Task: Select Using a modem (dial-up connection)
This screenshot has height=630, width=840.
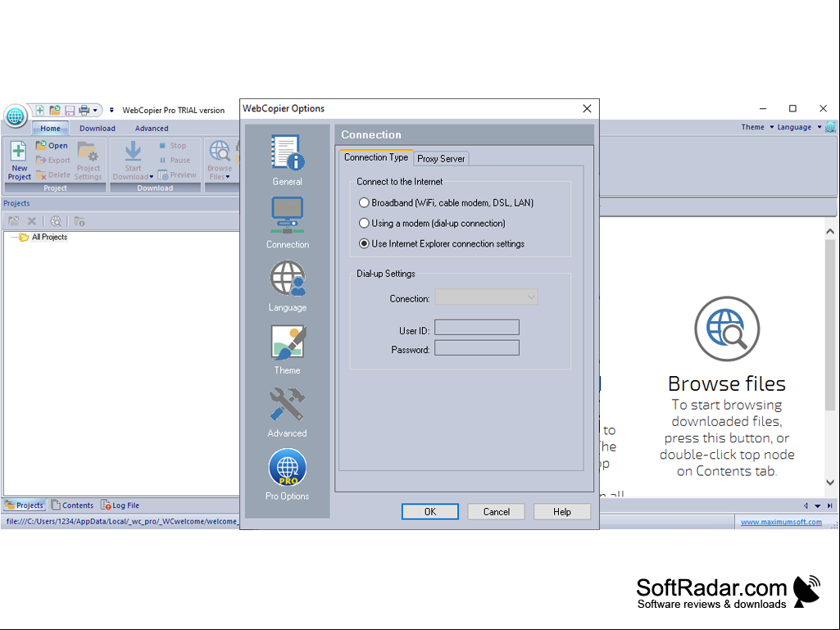Action: (433, 223)
